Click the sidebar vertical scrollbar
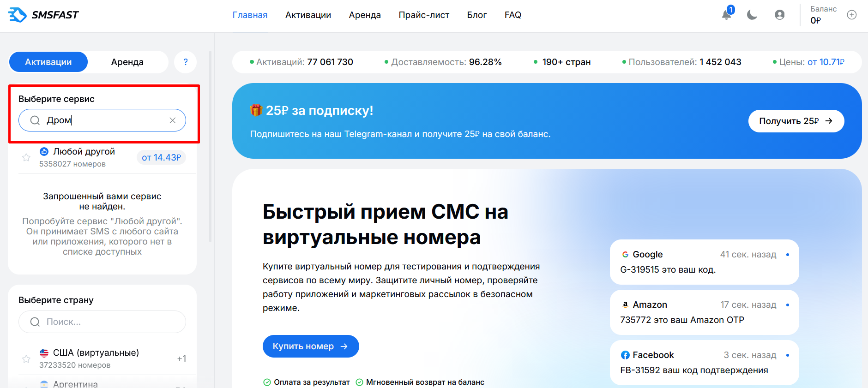The image size is (868, 388). [x=211, y=147]
